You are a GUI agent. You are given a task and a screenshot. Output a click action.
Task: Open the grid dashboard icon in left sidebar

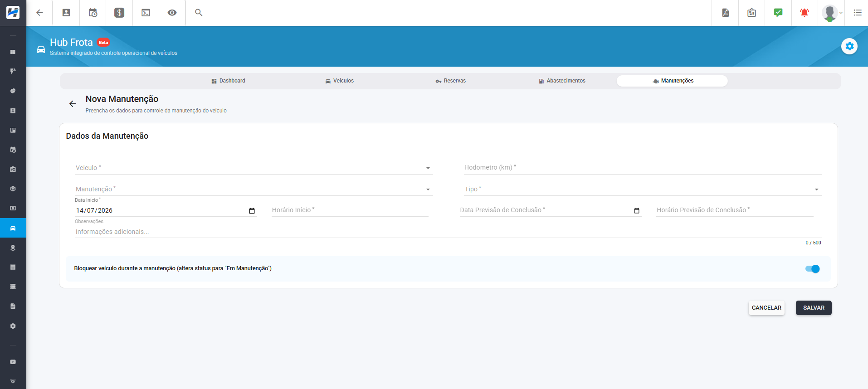13,52
